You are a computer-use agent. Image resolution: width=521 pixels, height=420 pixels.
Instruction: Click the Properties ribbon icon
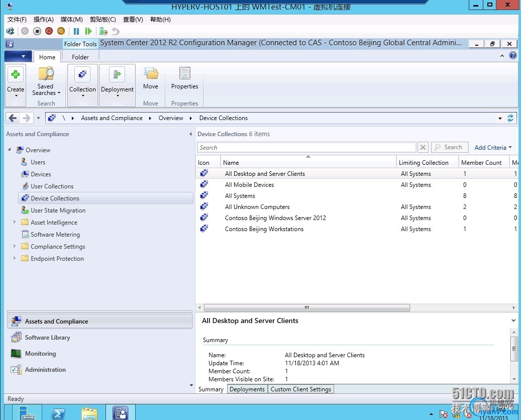(x=185, y=78)
